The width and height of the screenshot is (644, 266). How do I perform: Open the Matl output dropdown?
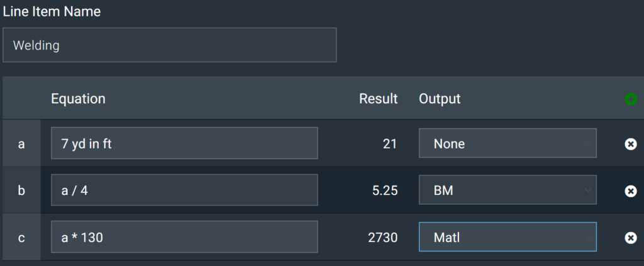click(508, 237)
